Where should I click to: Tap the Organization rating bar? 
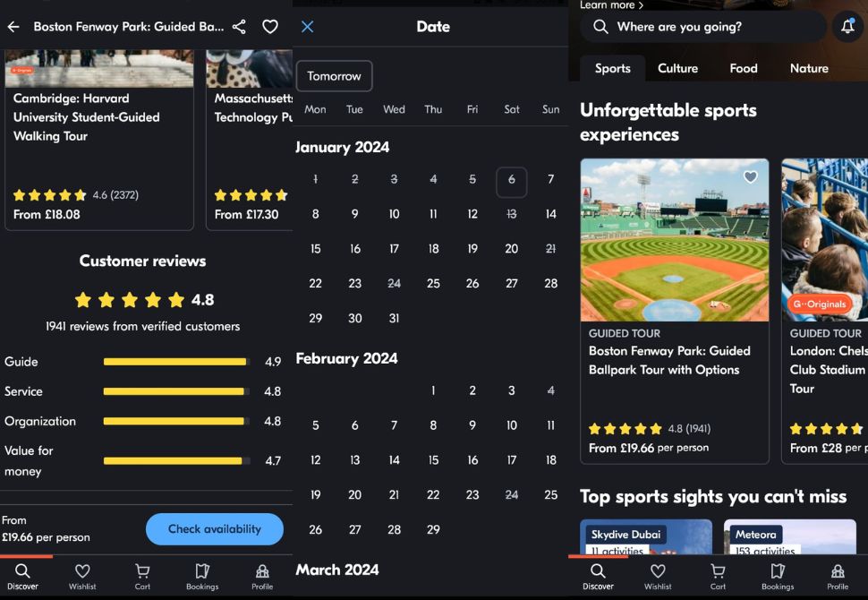[x=176, y=421]
